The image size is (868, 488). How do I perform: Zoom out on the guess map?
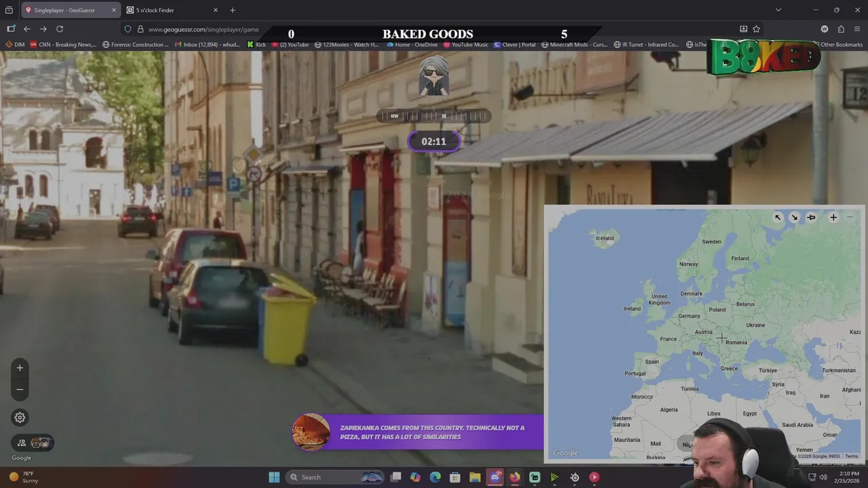850,218
